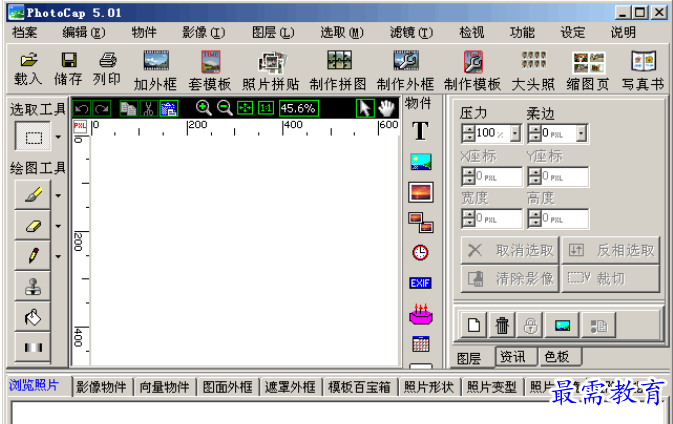Screen dimensions: 673x424
Task: Select the eraser tool
Action: point(33,225)
